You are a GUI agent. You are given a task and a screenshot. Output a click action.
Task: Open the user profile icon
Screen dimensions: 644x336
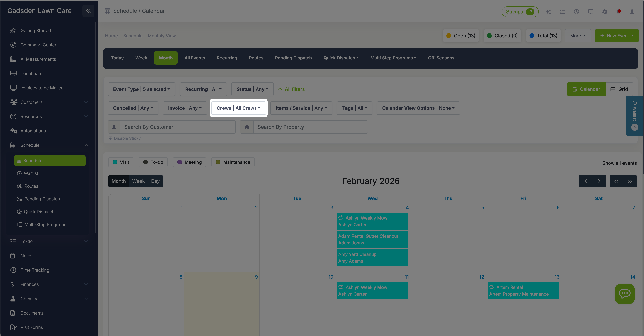632,12
